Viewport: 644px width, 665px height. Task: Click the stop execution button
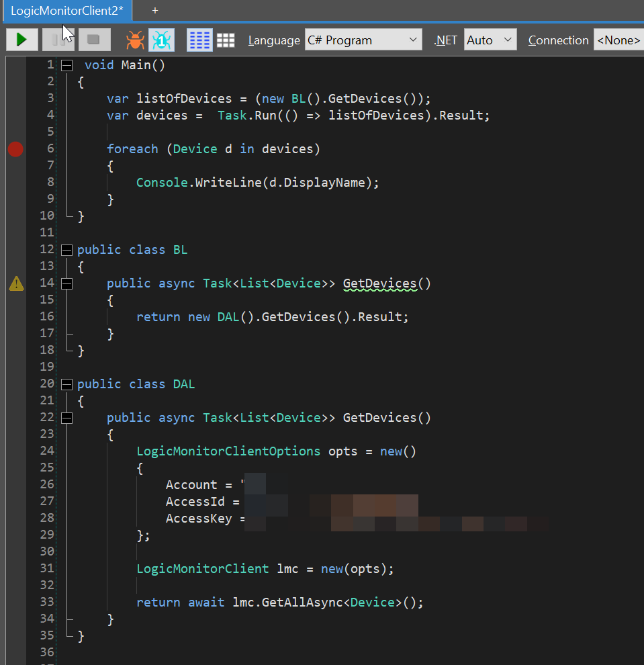click(x=94, y=40)
